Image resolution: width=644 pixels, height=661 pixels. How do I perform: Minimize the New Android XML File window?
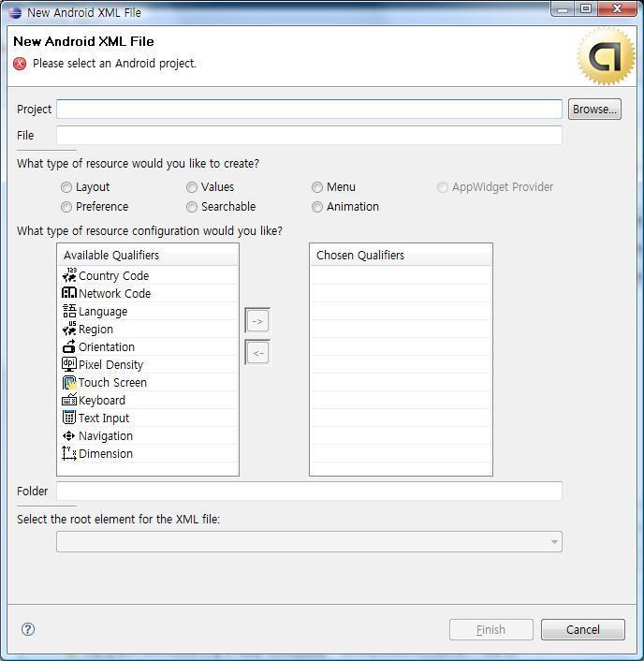(x=563, y=8)
